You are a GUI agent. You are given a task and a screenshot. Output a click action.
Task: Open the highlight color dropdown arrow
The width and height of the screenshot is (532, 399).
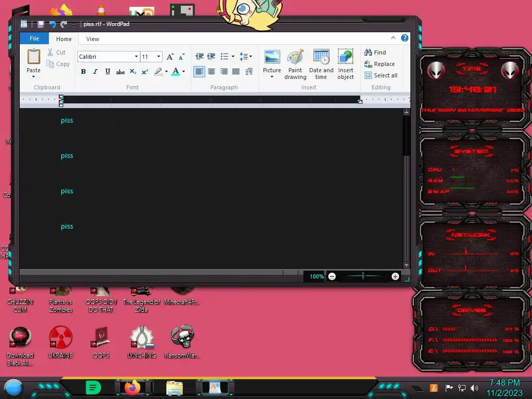click(x=166, y=72)
